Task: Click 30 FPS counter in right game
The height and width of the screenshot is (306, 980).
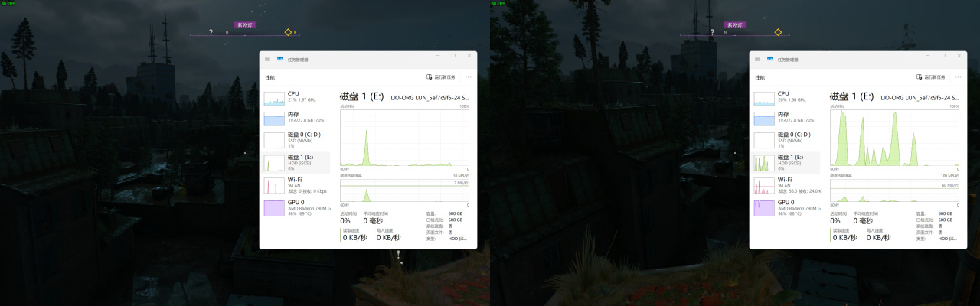Action: click(x=498, y=3)
